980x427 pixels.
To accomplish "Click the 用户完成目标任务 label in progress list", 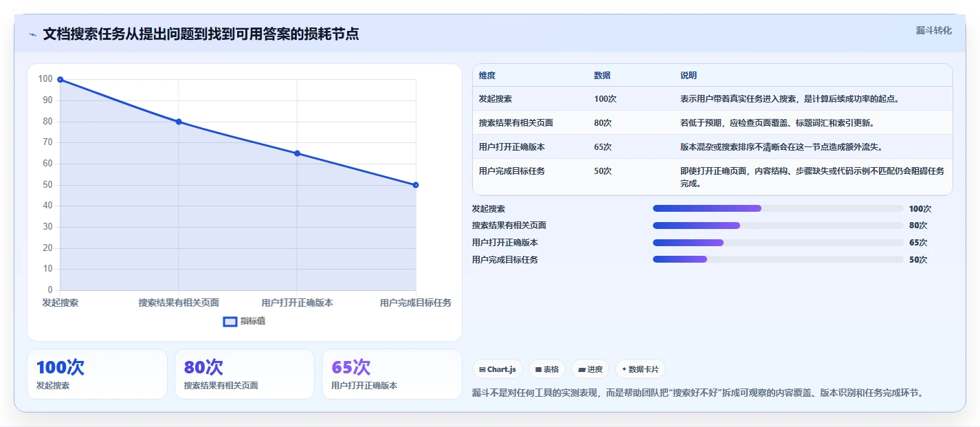I will (x=505, y=260).
